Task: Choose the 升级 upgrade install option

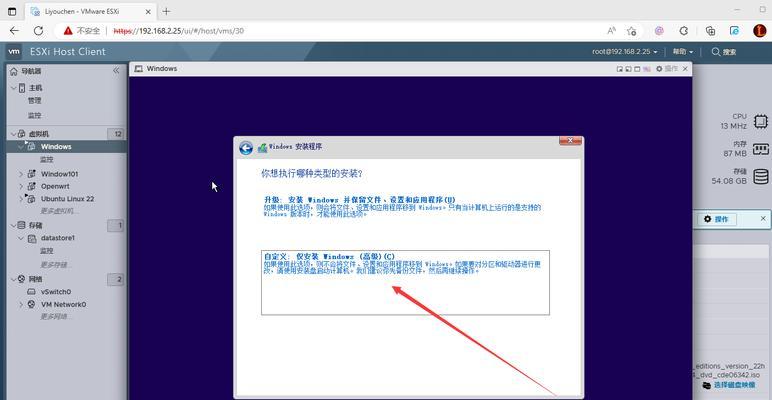Action: coord(402,207)
